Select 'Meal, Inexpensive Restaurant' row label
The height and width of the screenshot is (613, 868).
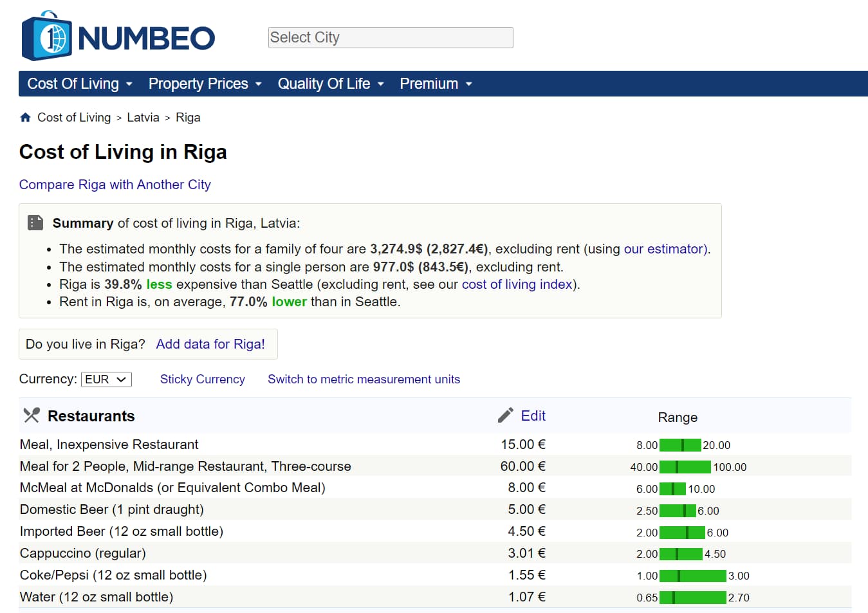point(109,444)
